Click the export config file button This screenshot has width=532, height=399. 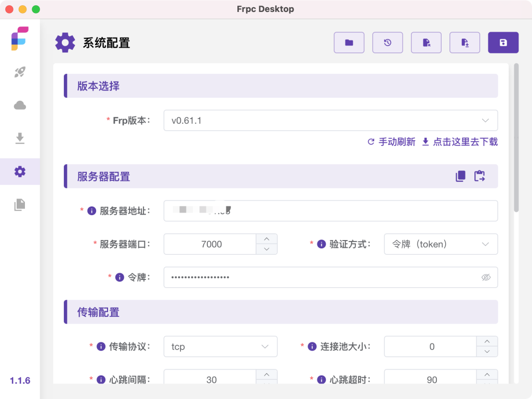click(x=465, y=43)
